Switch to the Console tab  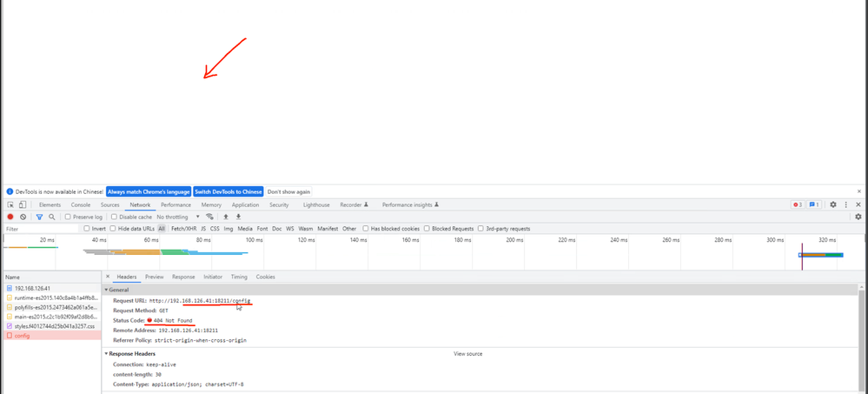[81, 204]
